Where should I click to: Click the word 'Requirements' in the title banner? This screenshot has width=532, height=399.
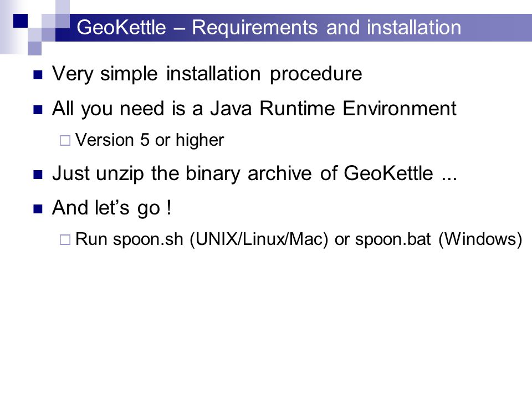click(255, 28)
